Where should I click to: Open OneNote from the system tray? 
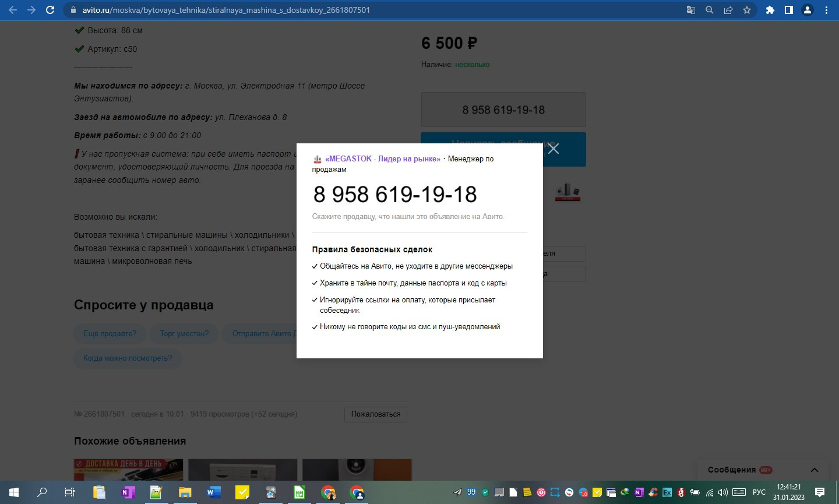tap(639, 492)
